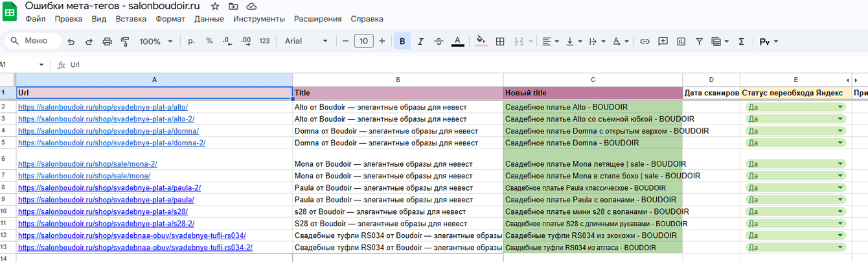Format as currency (р.)
868x262 pixels.
point(191,41)
